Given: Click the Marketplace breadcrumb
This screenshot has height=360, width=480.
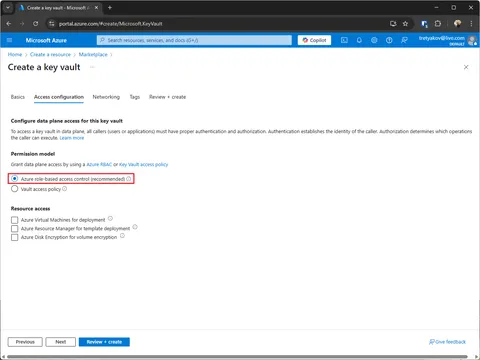Looking at the screenshot, I should pyautogui.click(x=93, y=54).
